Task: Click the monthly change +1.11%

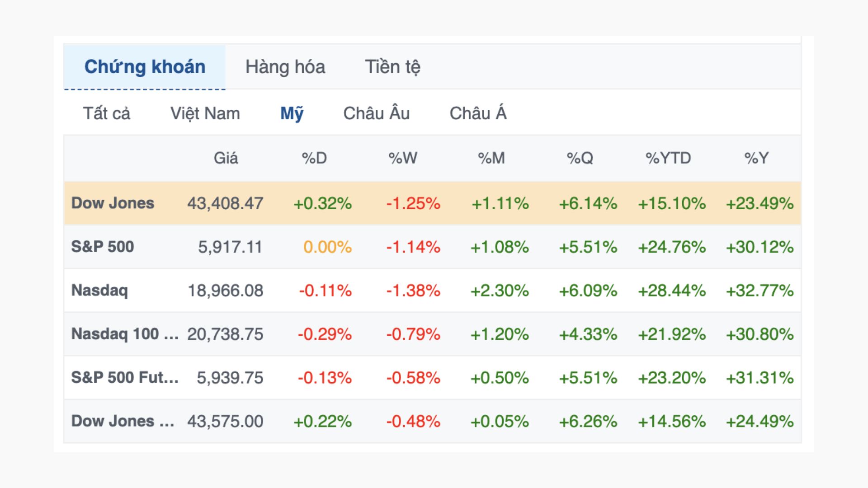Action: pyautogui.click(x=500, y=203)
